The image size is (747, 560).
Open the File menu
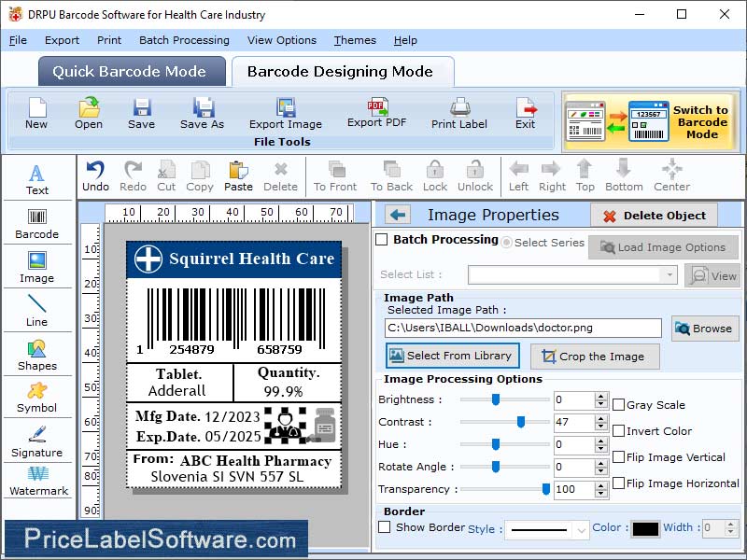18,40
